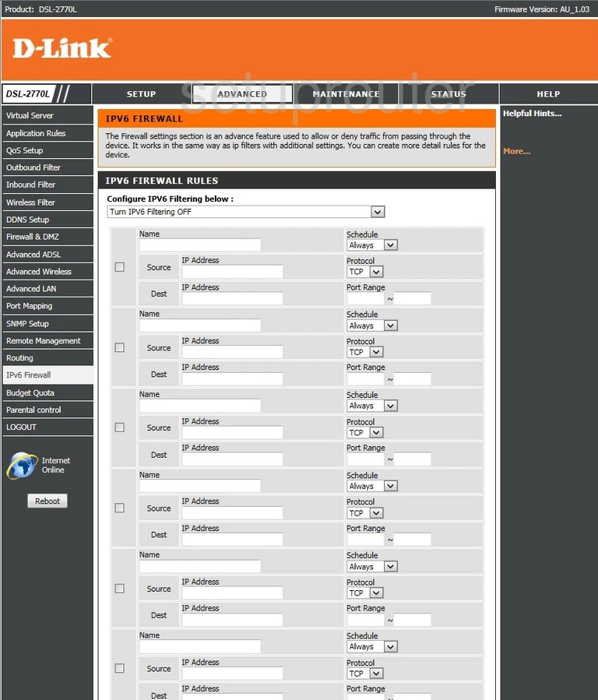Go to Port Mapping page
The image size is (598, 700).
click(47, 306)
